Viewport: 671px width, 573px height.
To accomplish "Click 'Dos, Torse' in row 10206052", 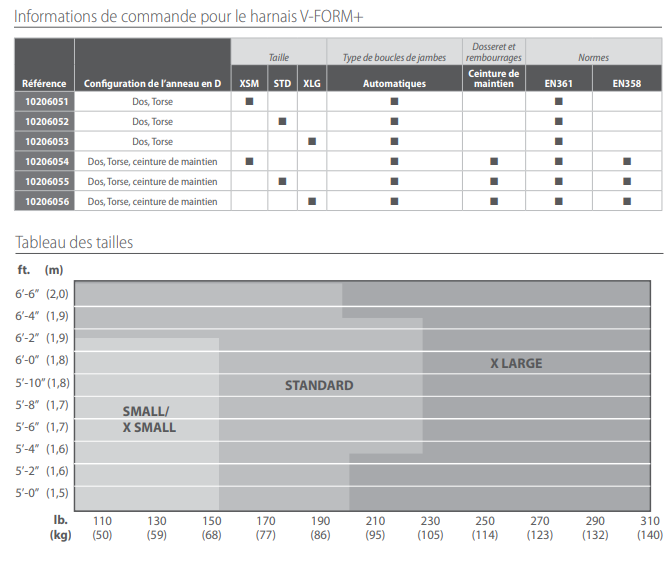I will [152, 122].
